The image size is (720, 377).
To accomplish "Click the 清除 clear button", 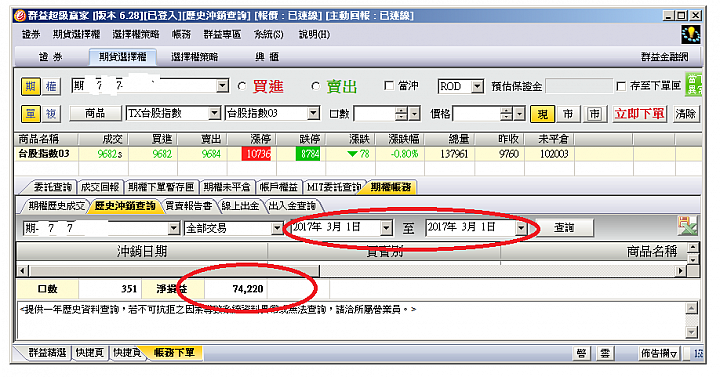I will 686,114.
